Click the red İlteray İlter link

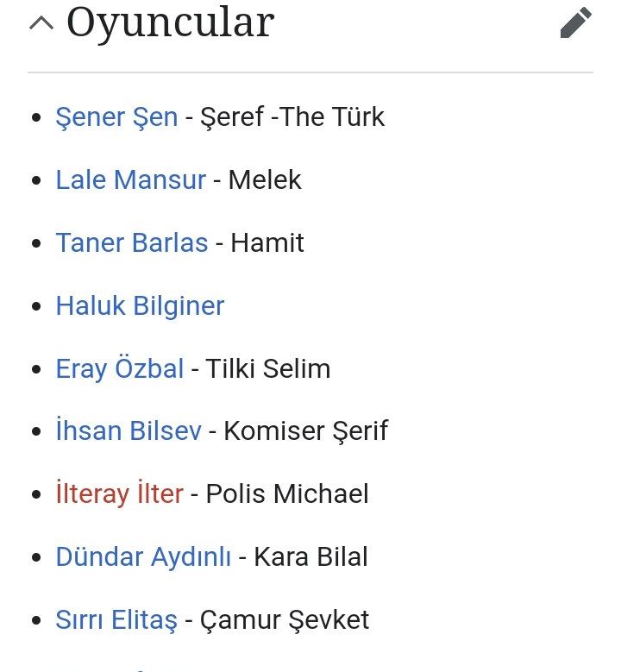(x=120, y=493)
